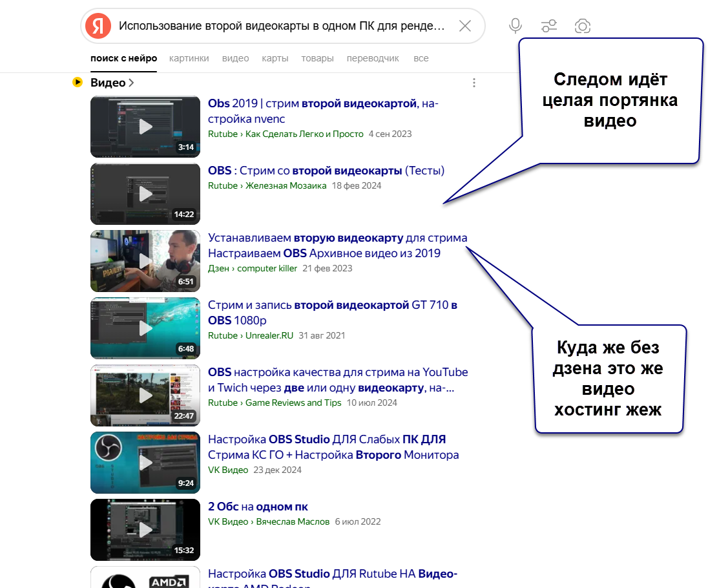Expand the Видео section chevron
The height and width of the screenshot is (588, 708).
point(132,83)
